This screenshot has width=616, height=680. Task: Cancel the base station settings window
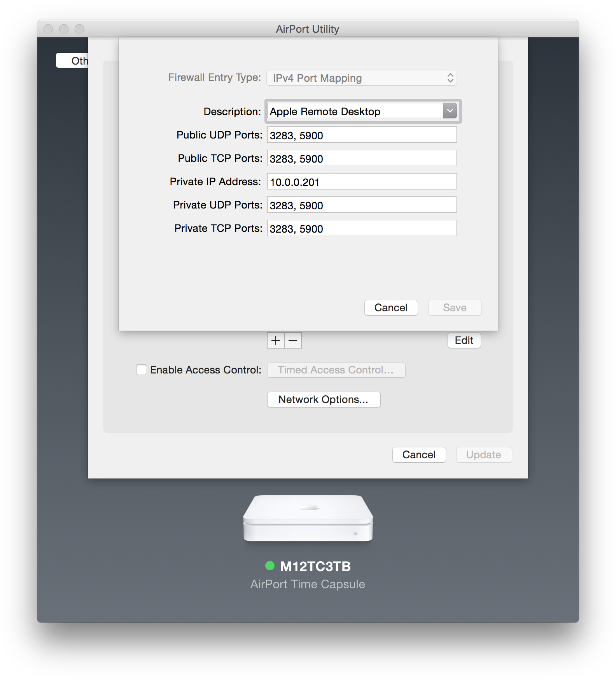click(x=419, y=455)
